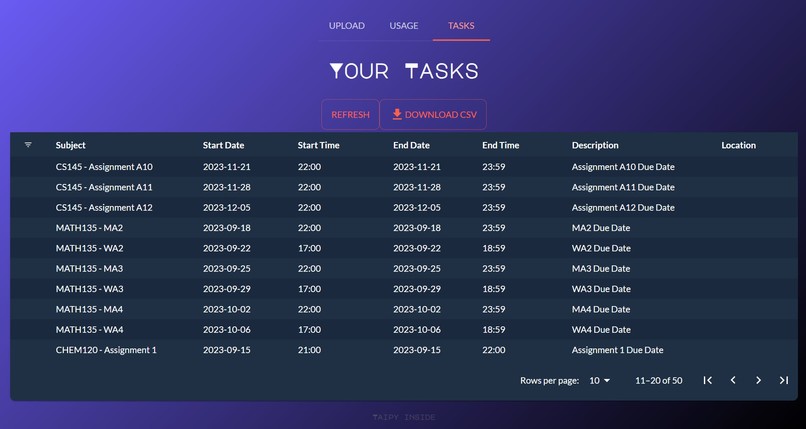
Task: Click start time 21:00 cell
Action: (x=309, y=350)
